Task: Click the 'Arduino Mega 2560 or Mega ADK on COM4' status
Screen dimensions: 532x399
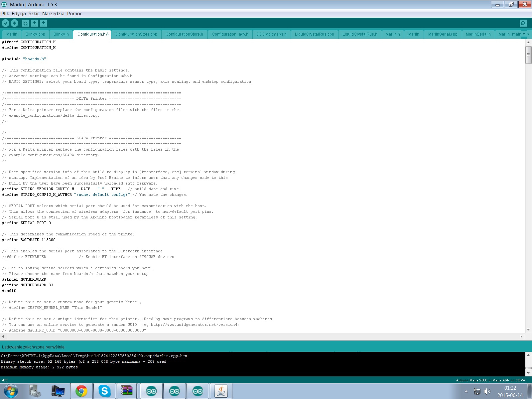Action: [491, 380]
